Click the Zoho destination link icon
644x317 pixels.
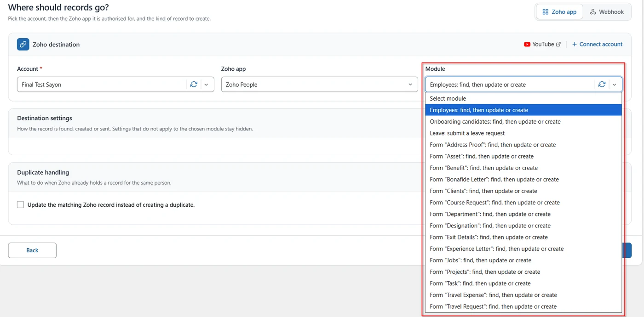[x=23, y=45]
